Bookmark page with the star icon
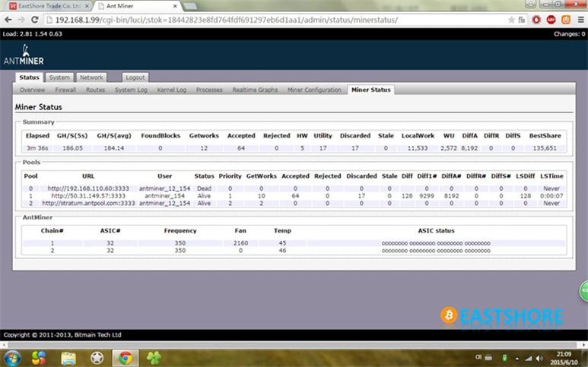This screenshot has height=367, width=588. click(511, 20)
